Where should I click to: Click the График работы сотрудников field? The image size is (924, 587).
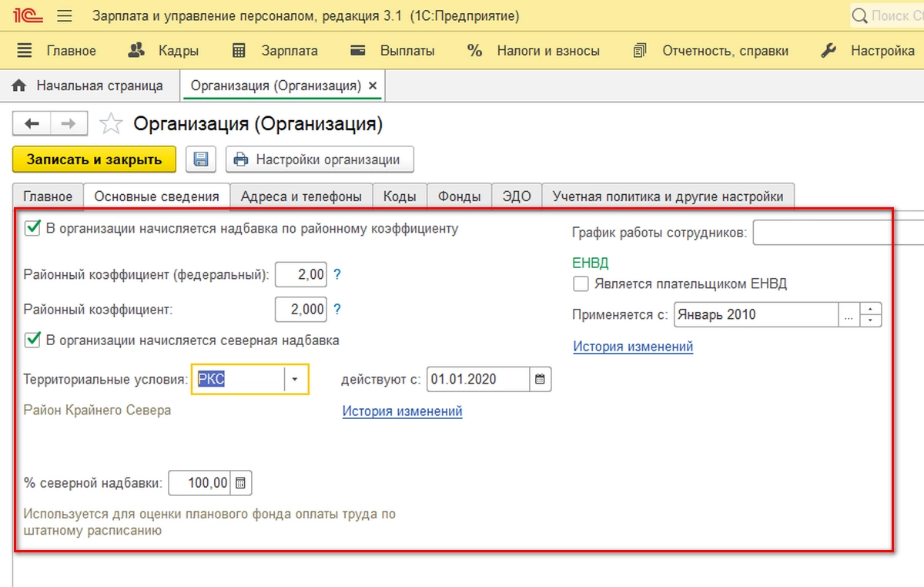click(x=838, y=232)
